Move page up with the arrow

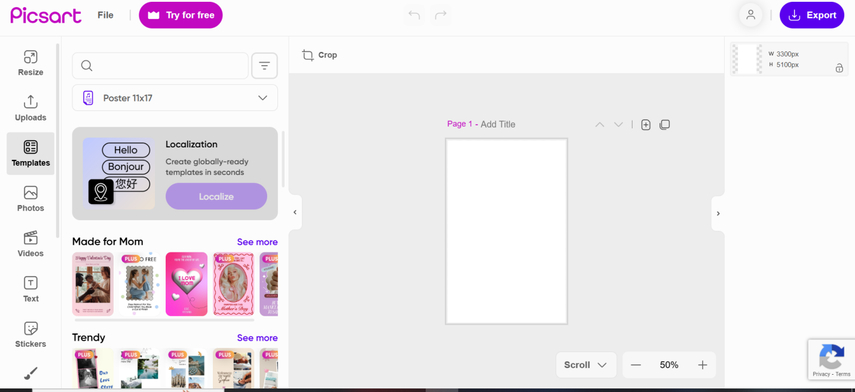600,125
